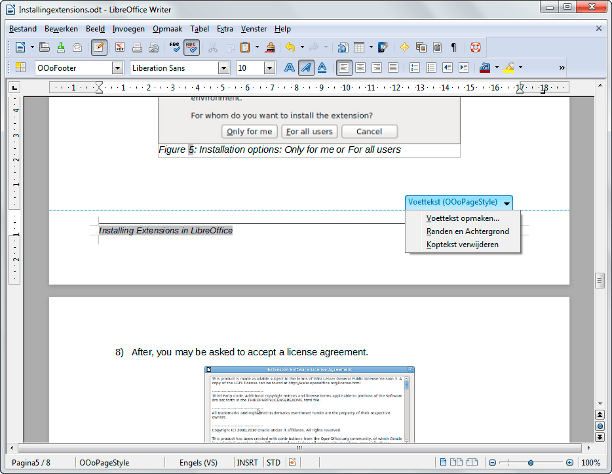Open a file using the Open icon
Viewport: 612px width, 474px height.
point(44,48)
